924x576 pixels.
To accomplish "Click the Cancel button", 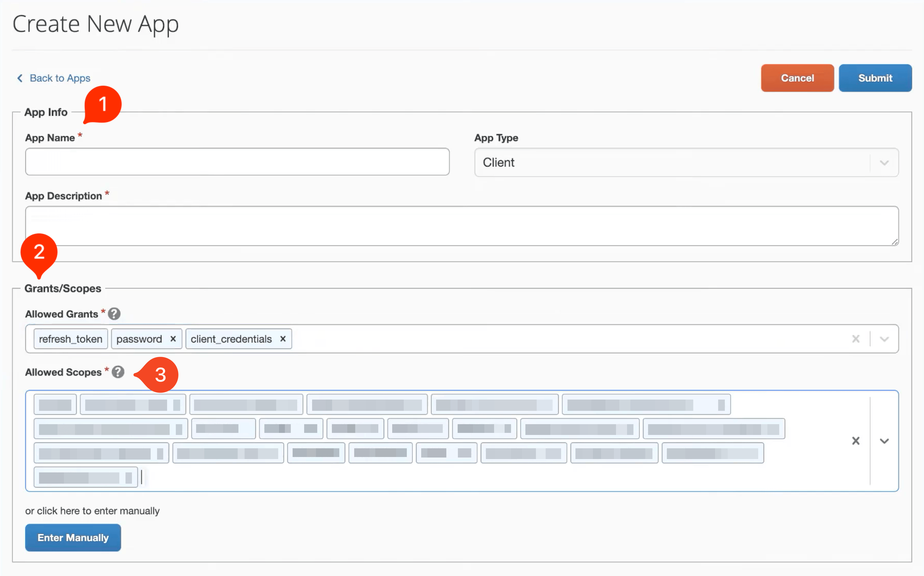I will pos(797,78).
